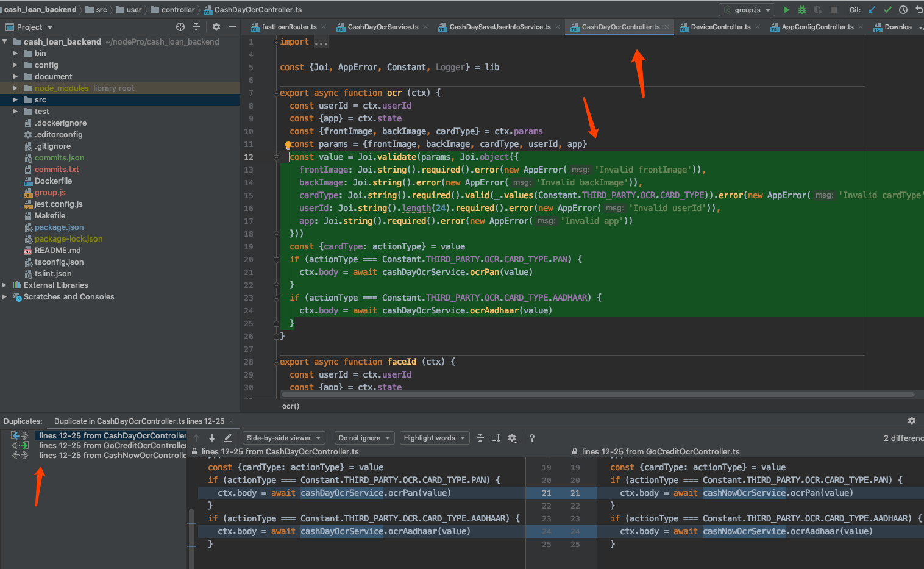The height and width of the screenshot is (569, 924).
Task: Open the Highlight words dropdown
Action: [x=435, y=438]
